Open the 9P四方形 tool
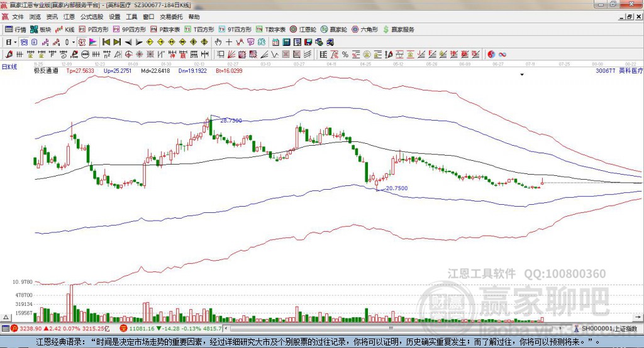 point(130,30)
